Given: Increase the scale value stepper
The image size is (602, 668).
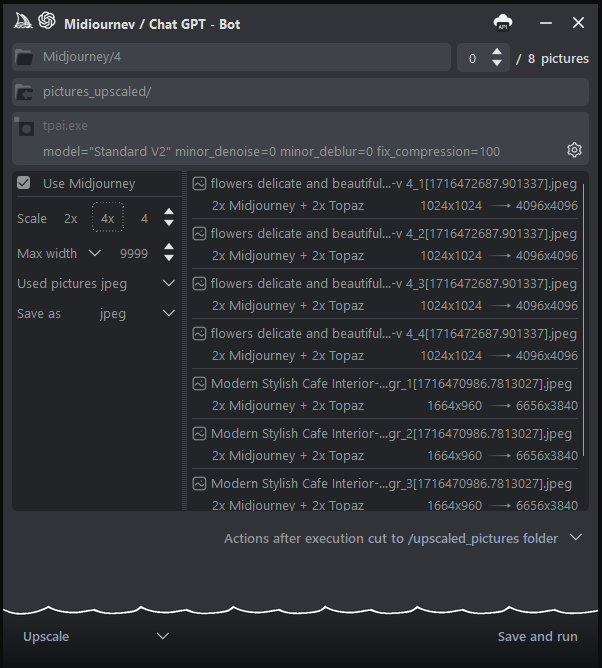Looking at the screenshot, I should tap(169, 212).
